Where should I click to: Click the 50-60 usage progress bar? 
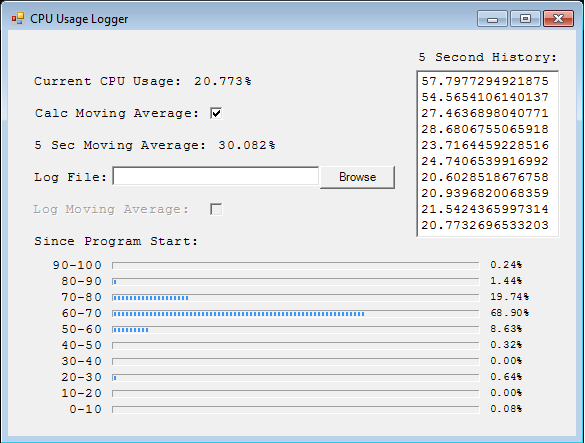coord(295,330)
